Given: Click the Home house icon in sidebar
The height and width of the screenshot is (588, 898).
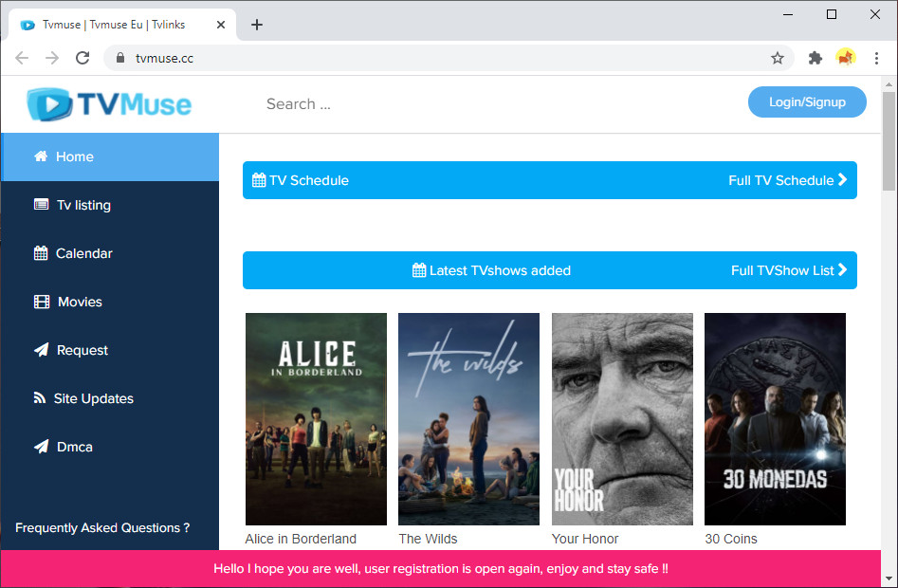Looking at the screenshot, I should point(41,156).
